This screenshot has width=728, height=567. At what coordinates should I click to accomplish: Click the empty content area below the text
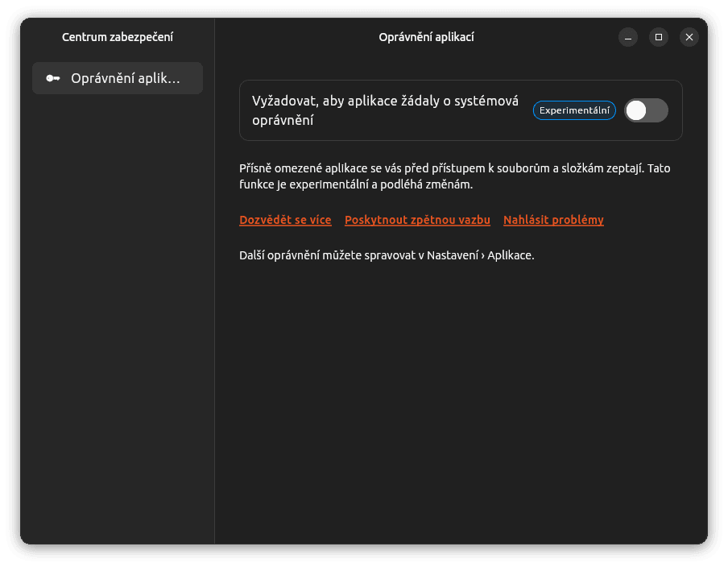click(461, 403)
